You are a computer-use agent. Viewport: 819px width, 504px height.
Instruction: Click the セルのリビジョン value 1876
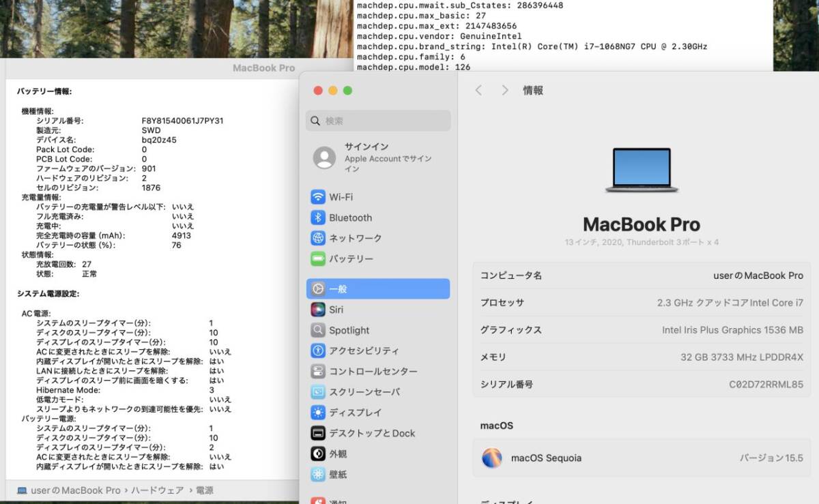click(x=151, y=188)
